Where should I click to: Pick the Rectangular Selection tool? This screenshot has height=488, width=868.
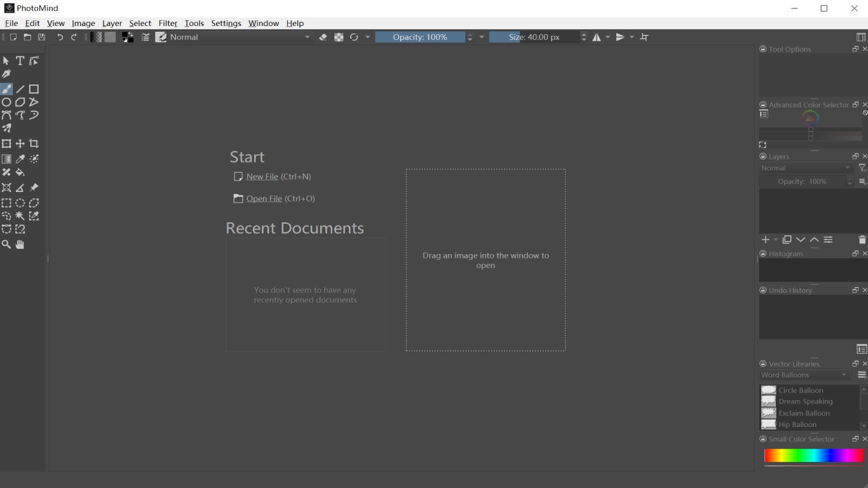tap(6, 202)
